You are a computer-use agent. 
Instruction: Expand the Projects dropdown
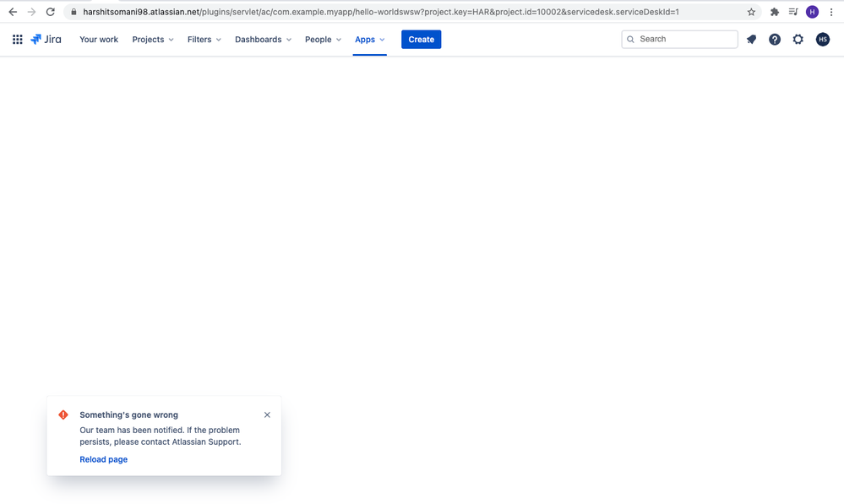tap(153, 40)
